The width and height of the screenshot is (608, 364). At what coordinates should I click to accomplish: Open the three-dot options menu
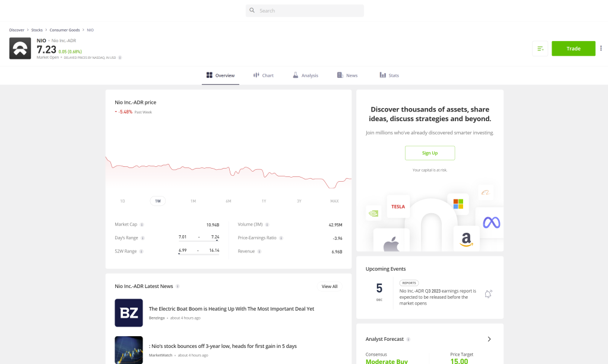pyautogui.click(x=601, y=48)
